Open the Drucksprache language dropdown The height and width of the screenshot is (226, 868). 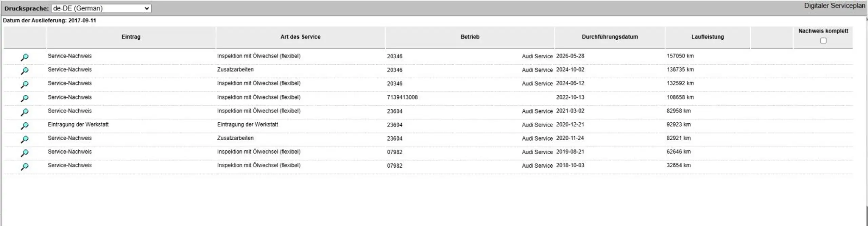pos(101,8)
